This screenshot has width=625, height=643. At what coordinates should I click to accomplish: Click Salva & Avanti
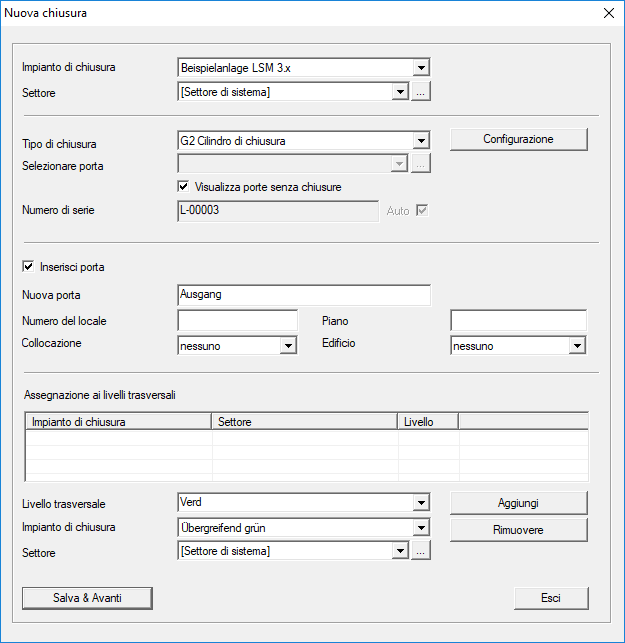(87, 598)
